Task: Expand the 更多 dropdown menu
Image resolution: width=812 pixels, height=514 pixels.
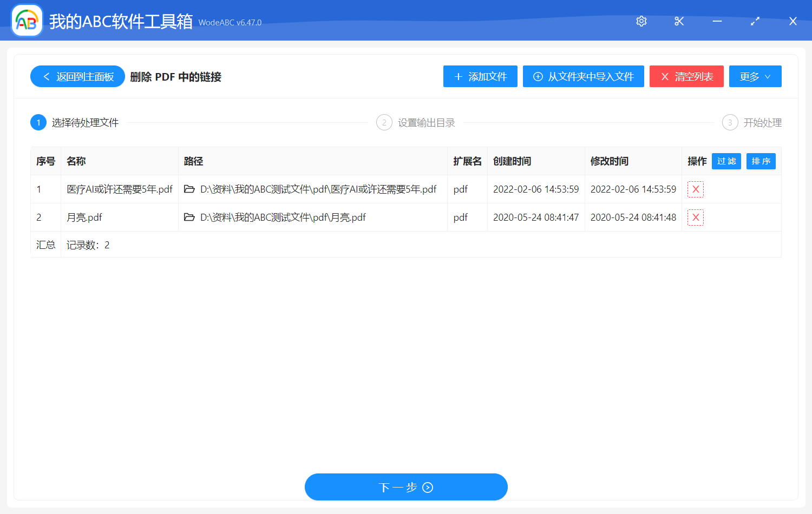Action: pos(755,76)
